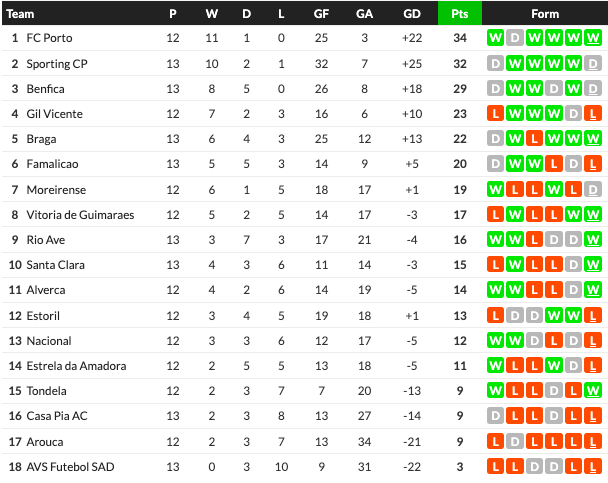The height and width of the screenshot is (483, 608).
Task: Click the Form column header
Action: (x=545, y=14)
